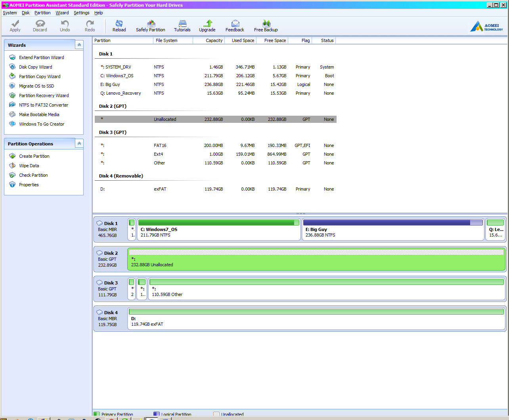Collapse the Partition Operations panel
The image size is (509, 420).
[x=79, y=143]
